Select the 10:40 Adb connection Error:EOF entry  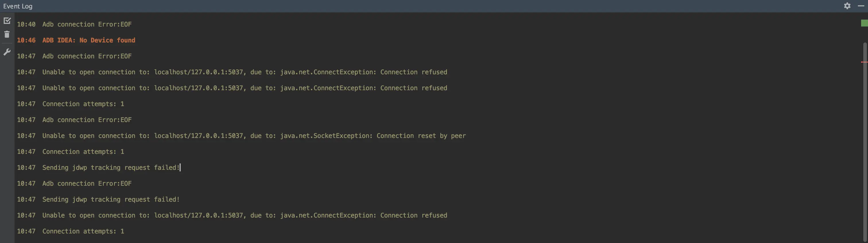point(87,24)
